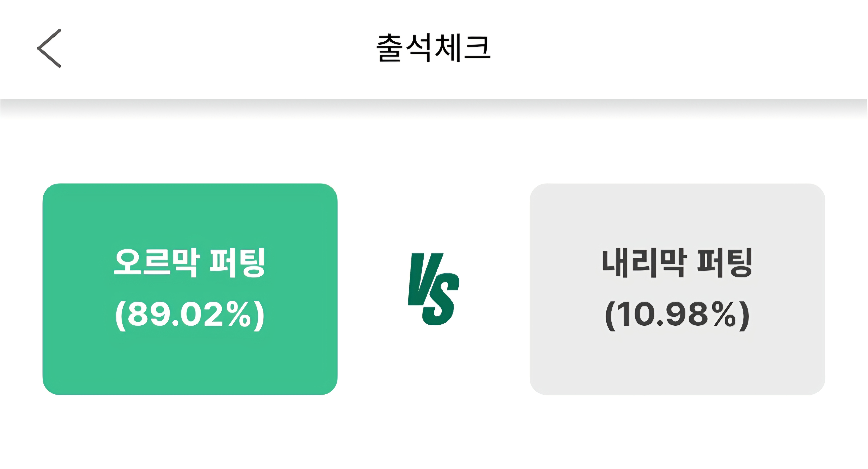Click the green VS logo

pyautogui.click(x=433, y=289)
